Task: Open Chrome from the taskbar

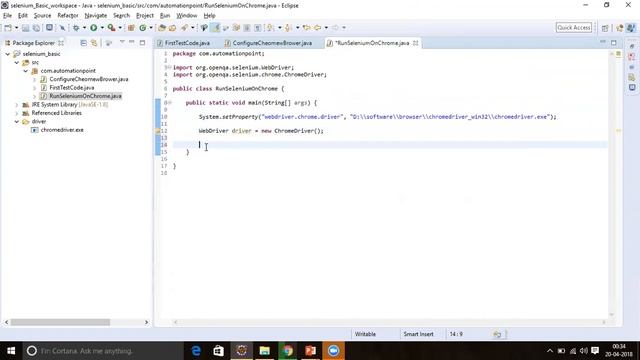Action: tap(288, 351)
